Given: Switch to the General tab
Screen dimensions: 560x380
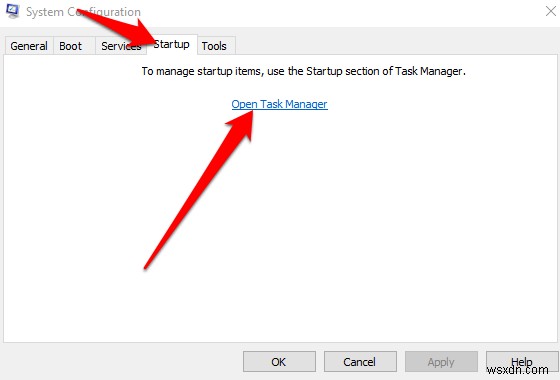Looking at the screenshot, I should point(29,46).
